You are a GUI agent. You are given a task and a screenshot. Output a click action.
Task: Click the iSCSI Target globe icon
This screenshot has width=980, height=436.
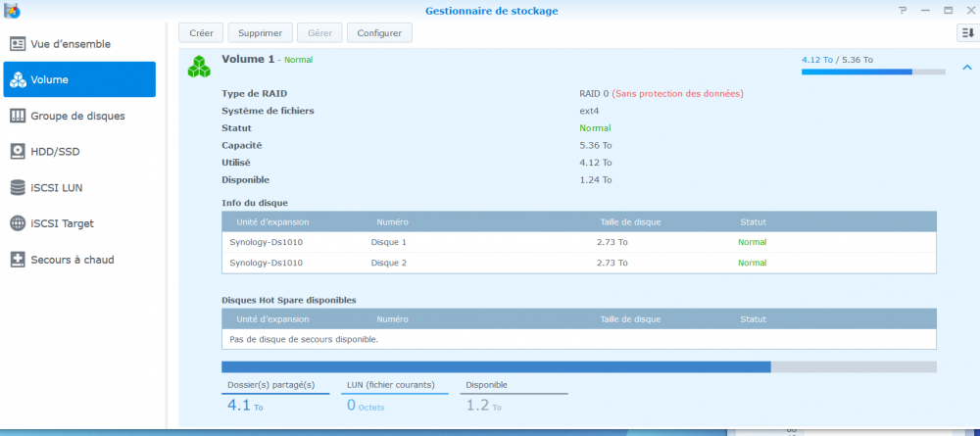click(x=18, y=223)
